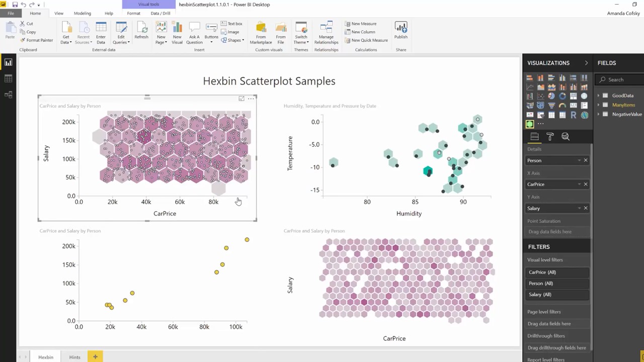Collapse the Visualizations pane with chevron
The height and width of the screenshot is (362, 644).
pyautogui.click(x=586, y=63)
